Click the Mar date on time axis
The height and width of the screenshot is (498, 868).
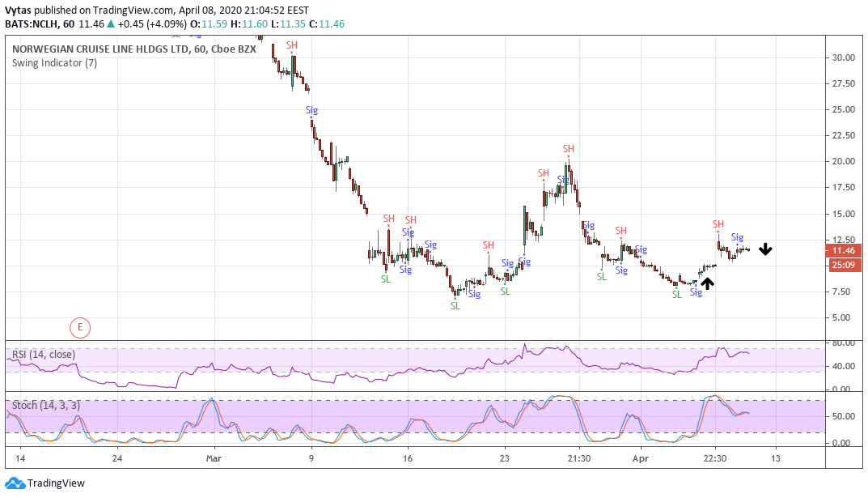pyautogui.click(x=214, y=458)
